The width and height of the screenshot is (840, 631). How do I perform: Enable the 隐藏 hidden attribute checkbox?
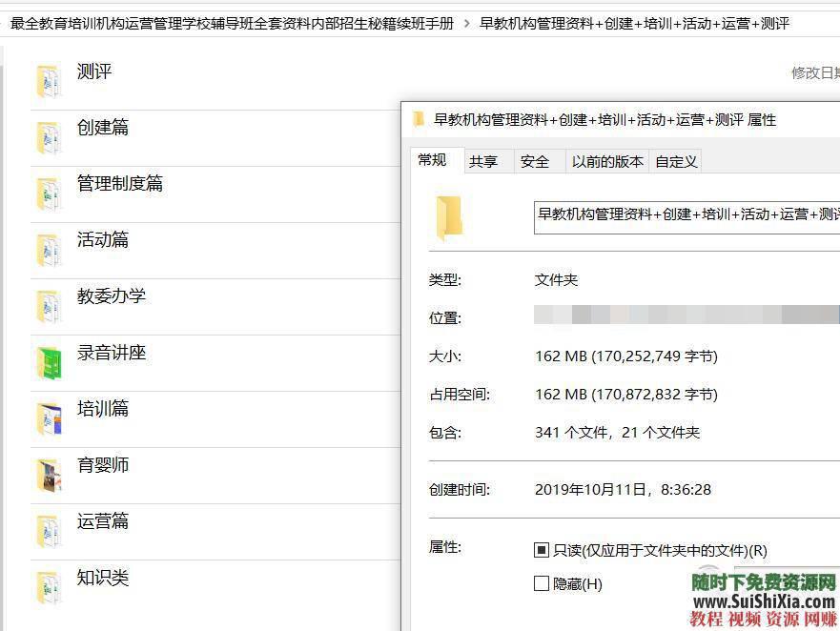pyautogui.click(x=541, y=582)
